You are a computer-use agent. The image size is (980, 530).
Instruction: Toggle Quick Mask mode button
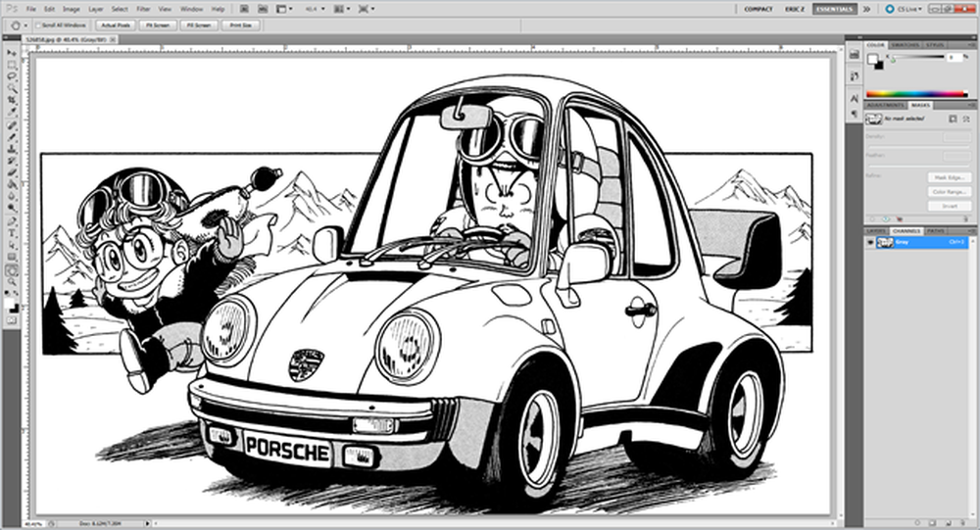pyautogui.click(x=11, y=320)
